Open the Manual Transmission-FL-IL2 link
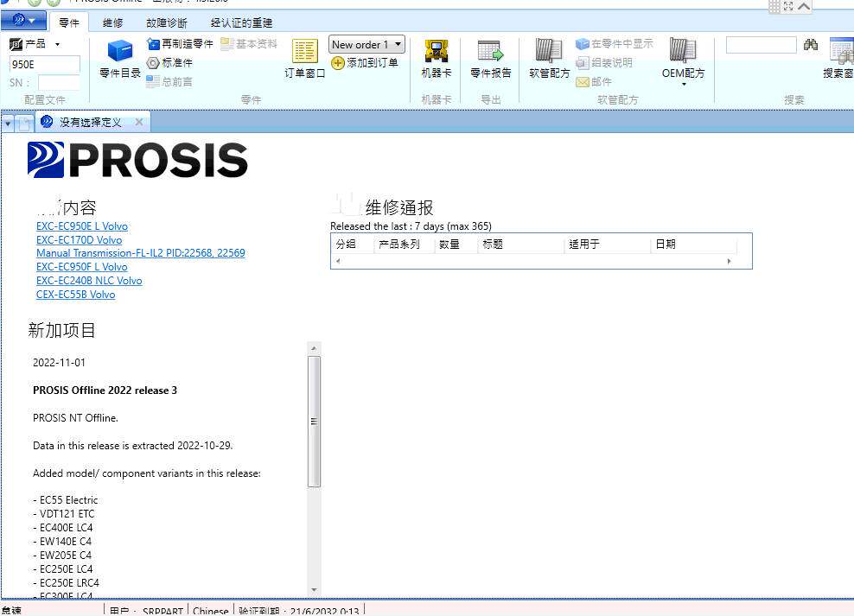 141,253
